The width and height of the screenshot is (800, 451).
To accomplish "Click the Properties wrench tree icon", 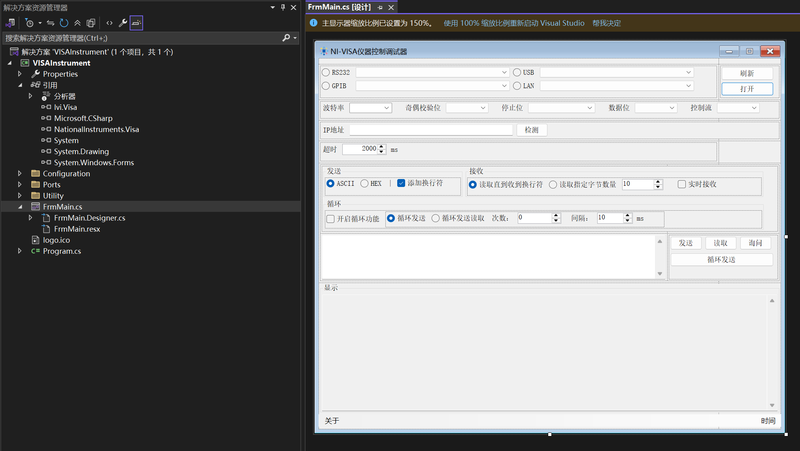I will coord(36,74).
